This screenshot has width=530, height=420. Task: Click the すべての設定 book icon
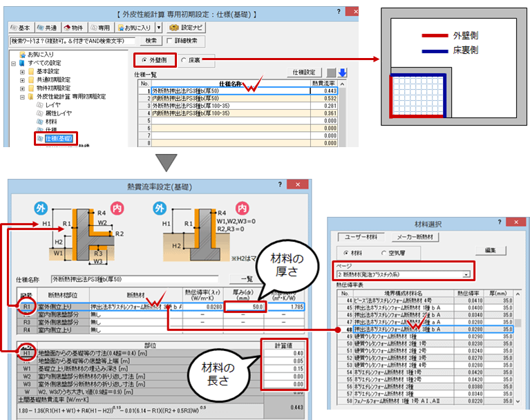(x=22, y=63)
